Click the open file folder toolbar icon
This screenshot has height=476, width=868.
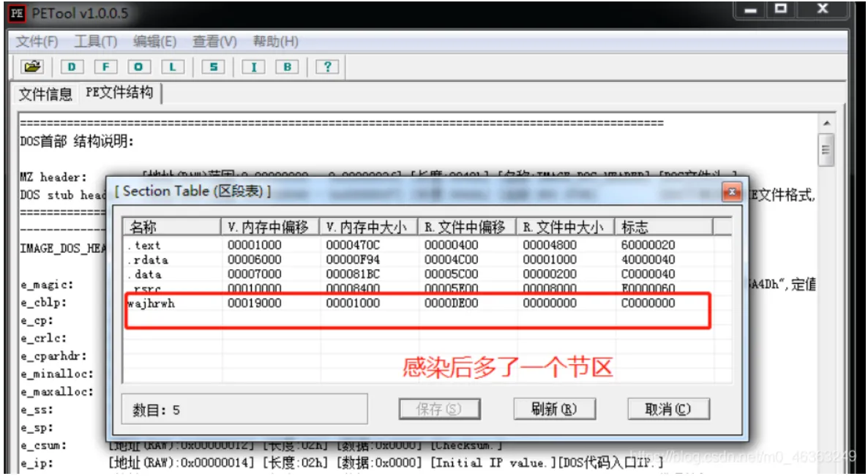(x=32, y=67)
